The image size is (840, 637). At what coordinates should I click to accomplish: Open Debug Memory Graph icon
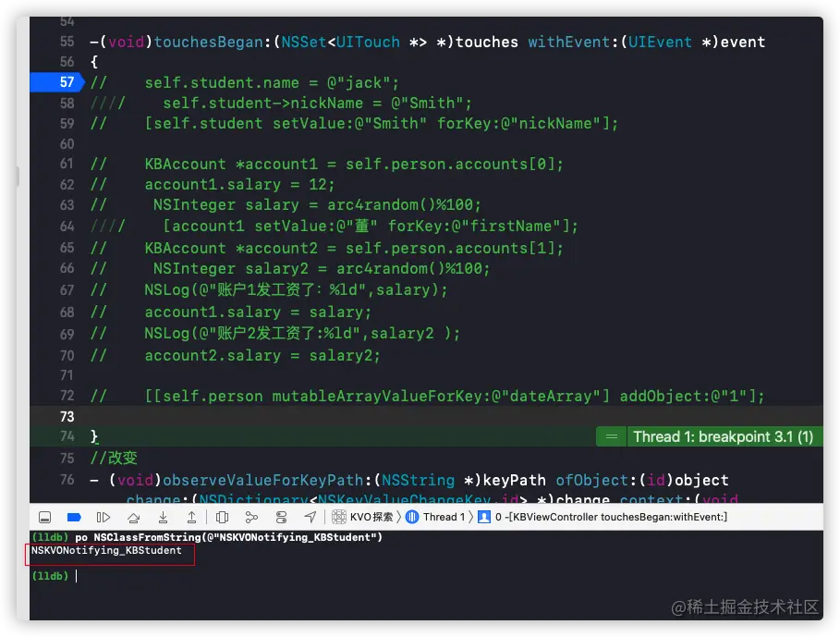251,517
